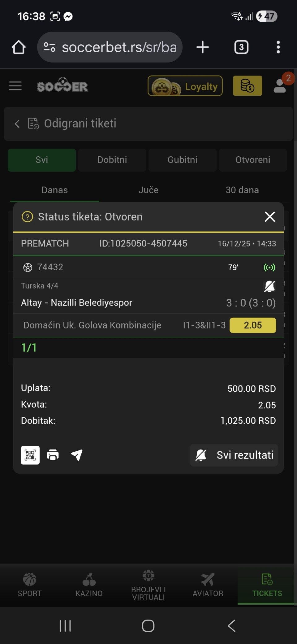Tap the live match indicator icon
297x644 pixels.
269,267
